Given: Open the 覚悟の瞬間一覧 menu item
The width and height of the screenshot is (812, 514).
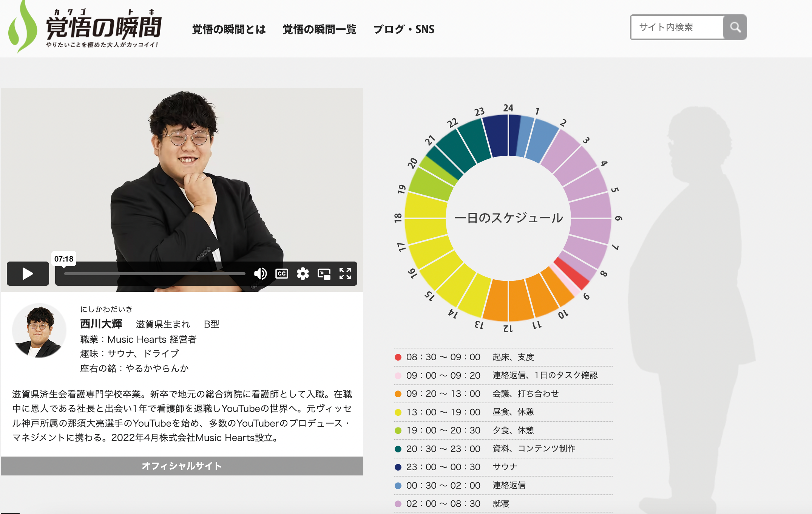Looking at the screenshot, I should point(320,29).
